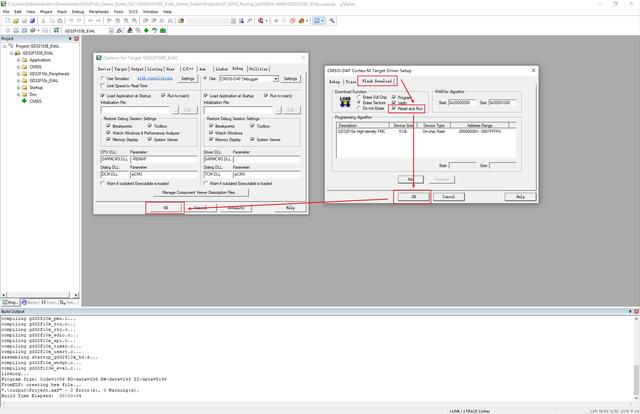Click the RAM for Algorithm Start field
The width and height of the screenshot is (640, 414).
point(462,102)
